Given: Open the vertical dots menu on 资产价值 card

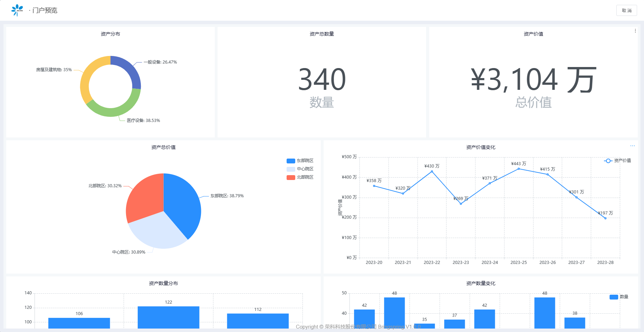Looking at the screenshot, I should [x=635, y=31].
